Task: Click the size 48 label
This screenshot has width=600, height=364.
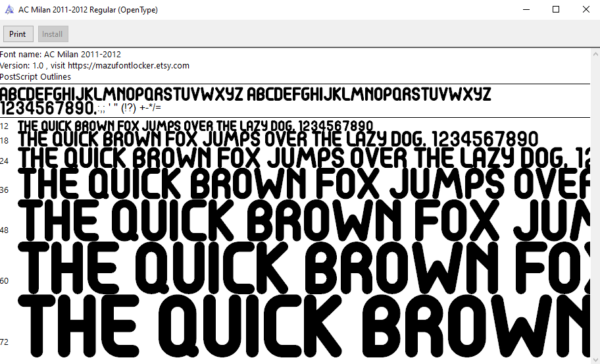Action: (x=4, y=230)
